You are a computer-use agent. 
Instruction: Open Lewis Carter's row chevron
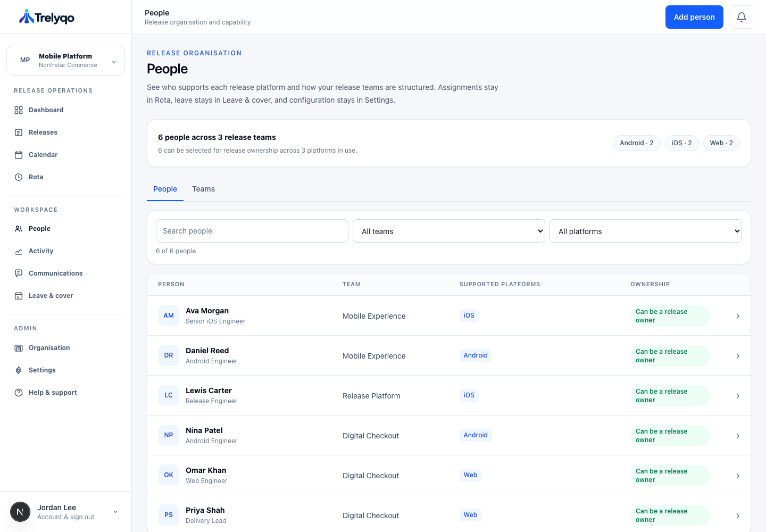click(738, 396)
